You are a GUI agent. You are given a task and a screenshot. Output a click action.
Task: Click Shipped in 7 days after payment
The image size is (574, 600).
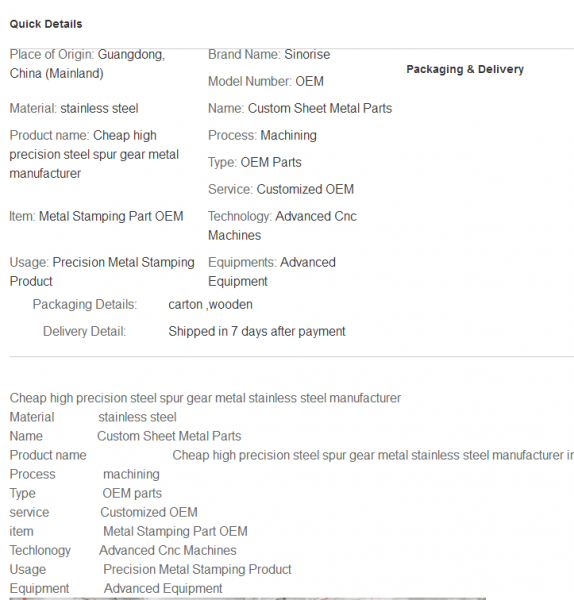[x=257, y=331]
